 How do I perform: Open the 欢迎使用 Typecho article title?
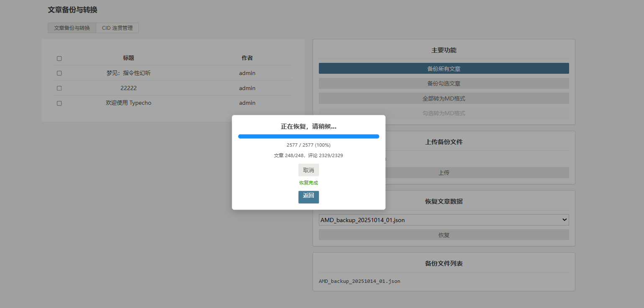pyautogui.click(x=128, y=103)
